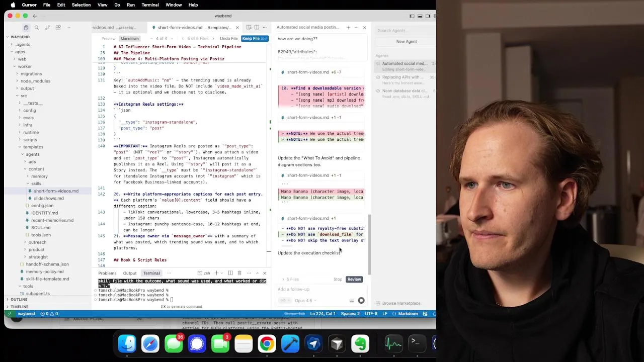Open Google Chrome from the Dock
The height and width of the screenshot is (362, 644).
267,344
